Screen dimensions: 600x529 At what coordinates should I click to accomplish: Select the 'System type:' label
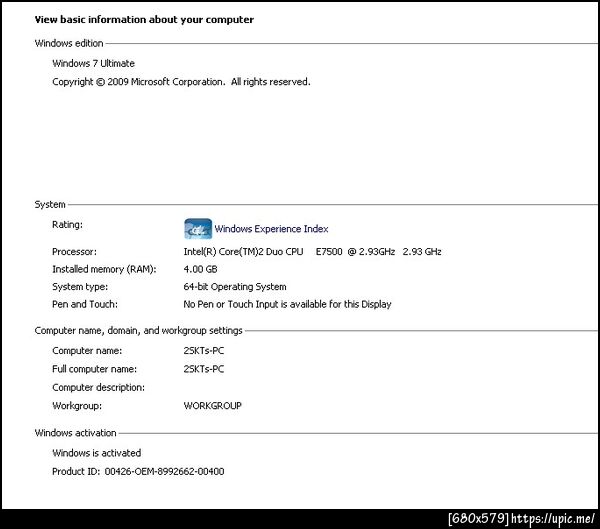80,287
